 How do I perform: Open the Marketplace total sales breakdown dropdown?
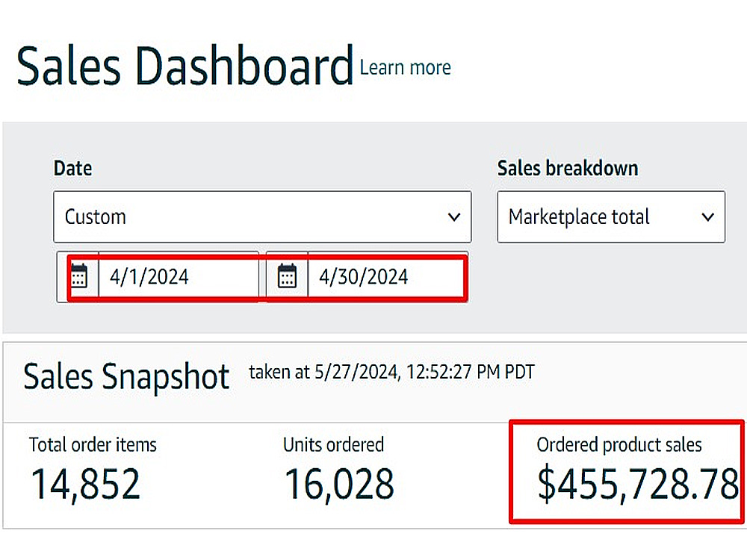tap(611, 217)
